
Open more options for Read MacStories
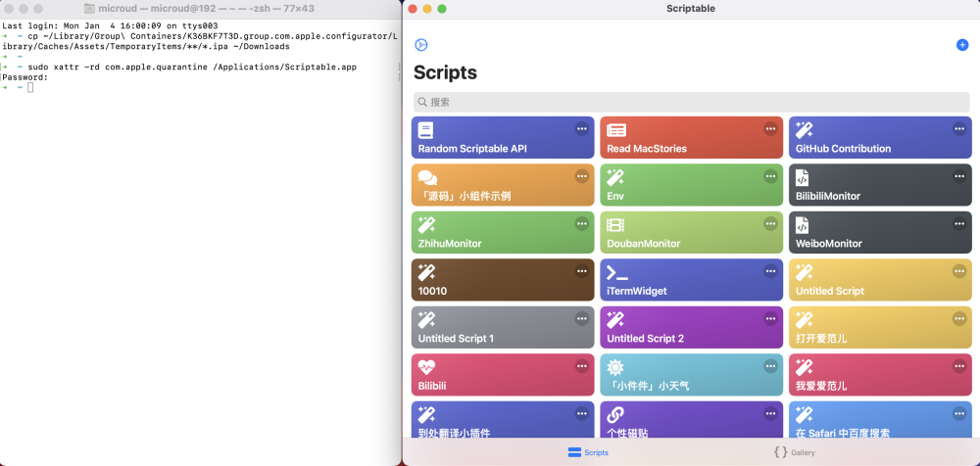pyautogui.click(x=770, y=128)
